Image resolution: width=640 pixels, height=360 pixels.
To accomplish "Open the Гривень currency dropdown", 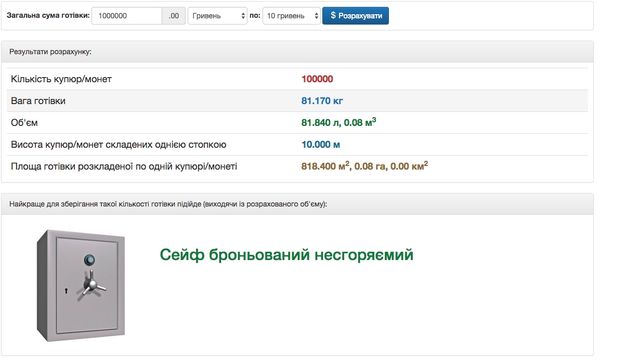I will [x=218, y=16].
